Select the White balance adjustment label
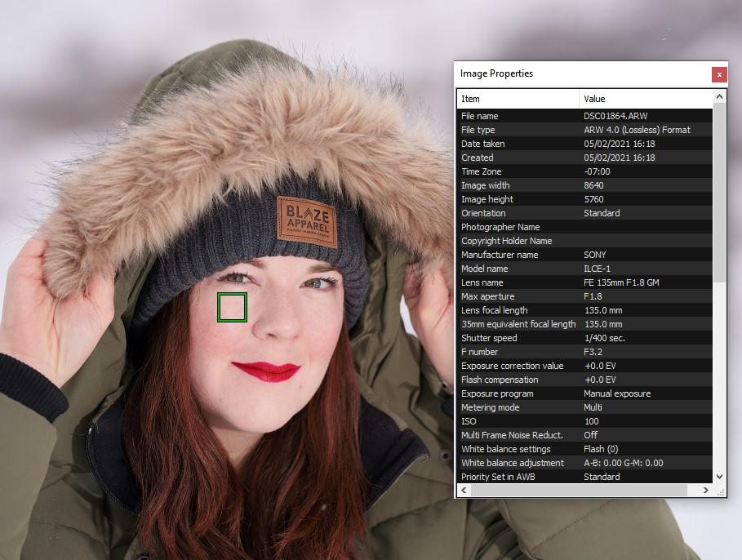The width and height of the screenshot is (742, 560). (513, 463)
